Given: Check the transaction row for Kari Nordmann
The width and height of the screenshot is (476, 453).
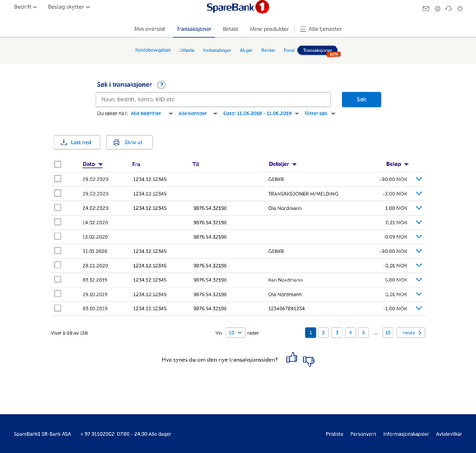Looking at the screenshot, I should 58,279.
